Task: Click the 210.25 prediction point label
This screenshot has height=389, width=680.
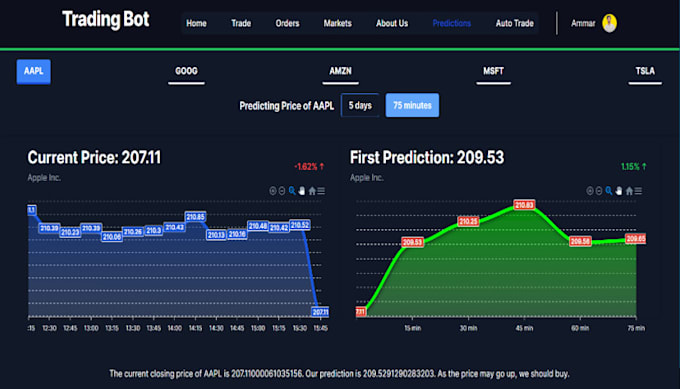Action: (468, 222)
